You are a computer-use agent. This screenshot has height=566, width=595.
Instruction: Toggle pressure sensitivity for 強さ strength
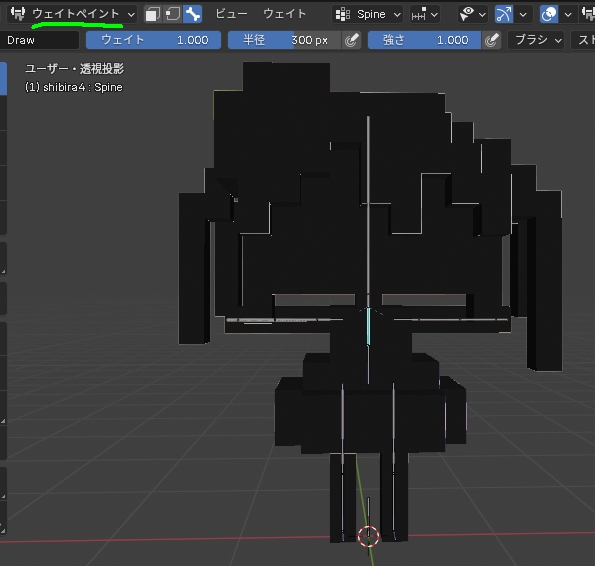491,40
